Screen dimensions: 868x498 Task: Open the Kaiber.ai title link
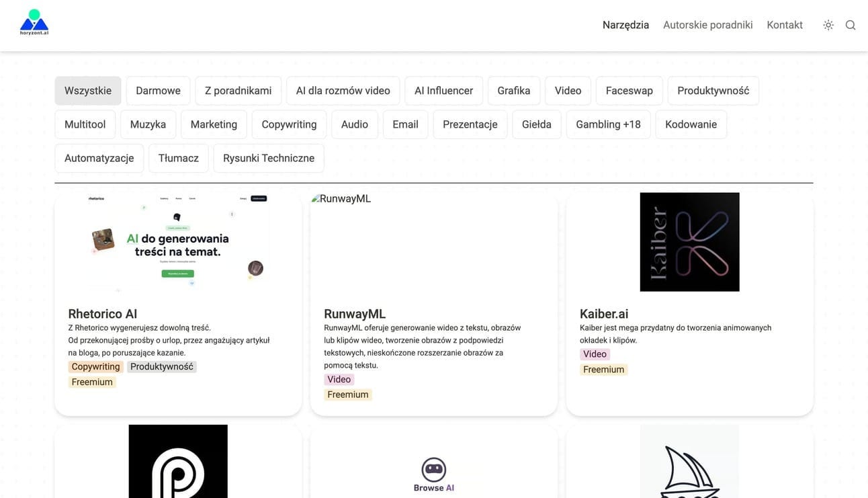604,314
